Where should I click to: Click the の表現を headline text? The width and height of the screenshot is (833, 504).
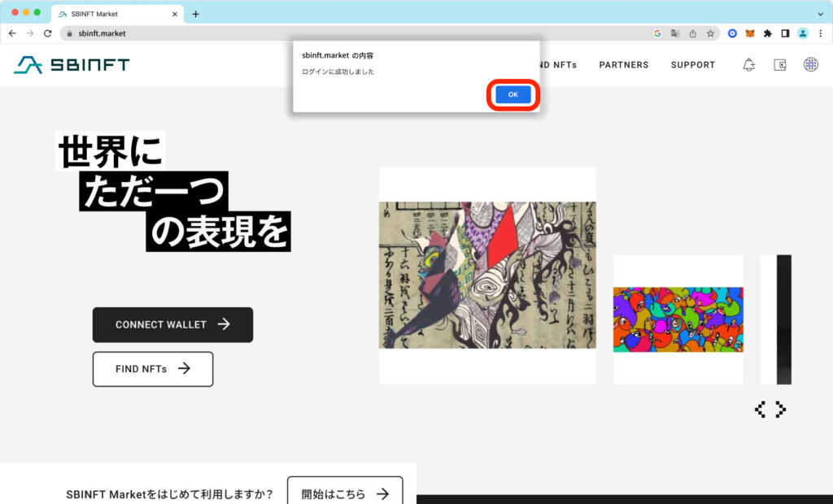click(x=218, y=232)
